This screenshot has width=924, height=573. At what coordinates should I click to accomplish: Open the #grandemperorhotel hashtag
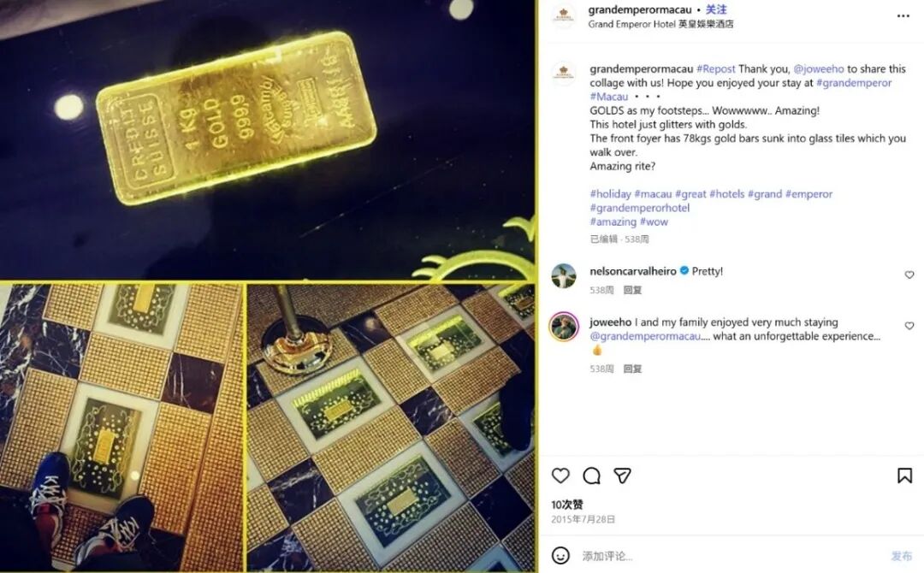[639, 208]
